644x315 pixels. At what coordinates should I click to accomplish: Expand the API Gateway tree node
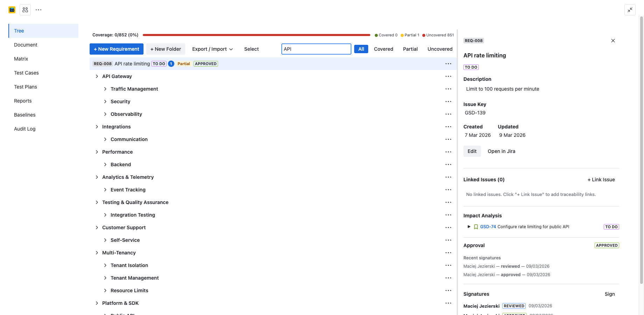coord(97,76)
